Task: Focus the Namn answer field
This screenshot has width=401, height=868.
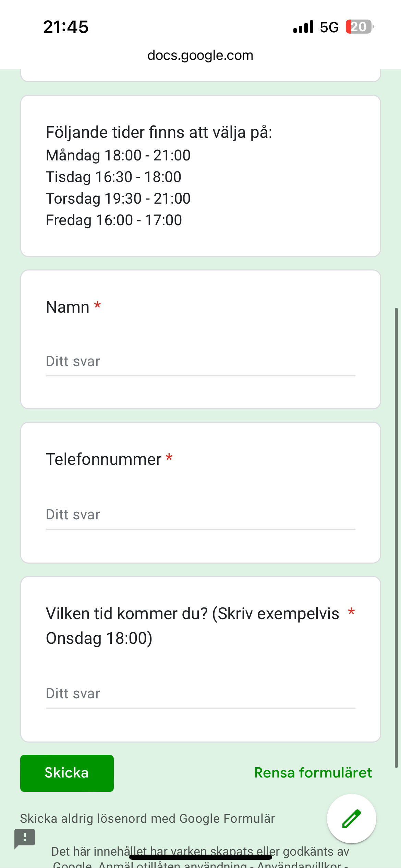Action: [200, 362]
